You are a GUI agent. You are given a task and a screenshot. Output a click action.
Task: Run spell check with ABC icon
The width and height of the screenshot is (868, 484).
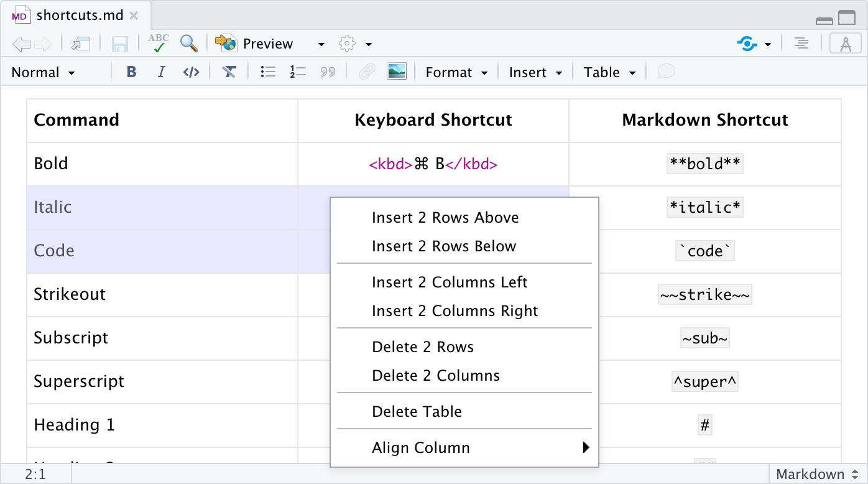tap(159, 44)
